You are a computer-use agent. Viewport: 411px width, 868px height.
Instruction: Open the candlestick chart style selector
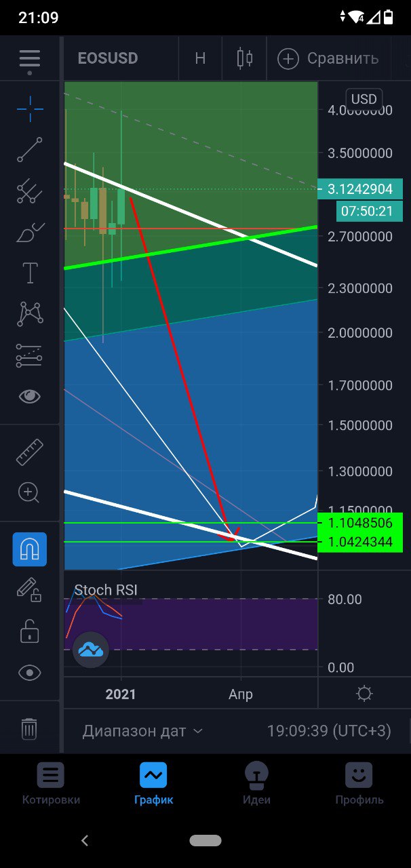245,58
